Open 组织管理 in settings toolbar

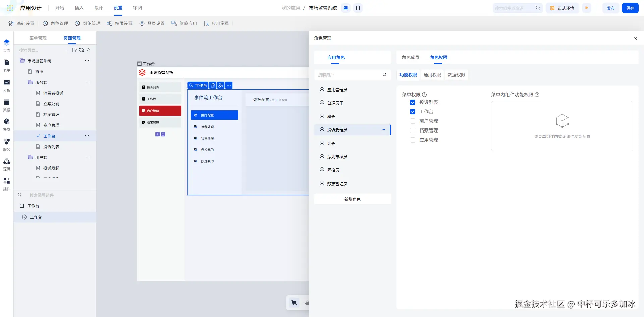click(88, 23)
